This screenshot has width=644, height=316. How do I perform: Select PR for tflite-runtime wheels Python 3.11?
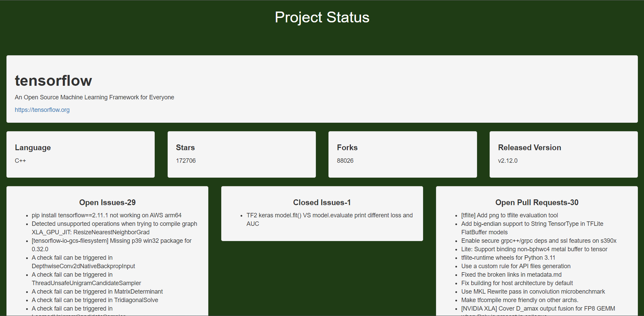(x=508, y=258)
